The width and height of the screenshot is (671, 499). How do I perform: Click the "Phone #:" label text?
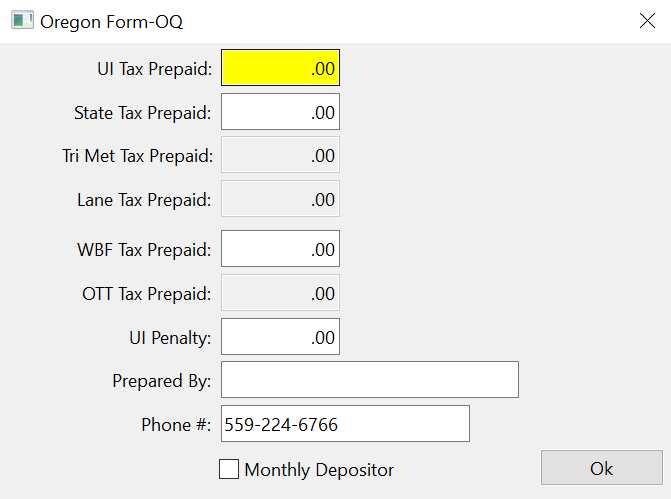point(176,424)
